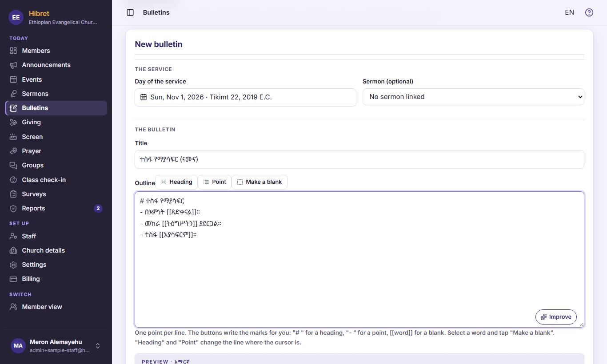Click the Billing card icon

click(13, 279)
